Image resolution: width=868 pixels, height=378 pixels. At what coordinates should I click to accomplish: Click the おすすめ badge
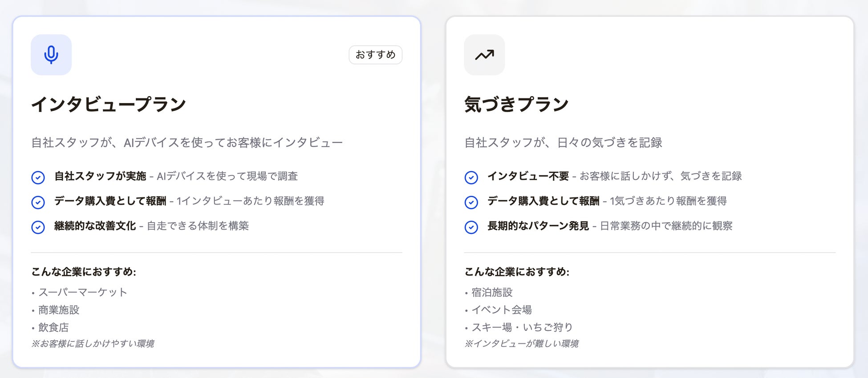[375, 55]
